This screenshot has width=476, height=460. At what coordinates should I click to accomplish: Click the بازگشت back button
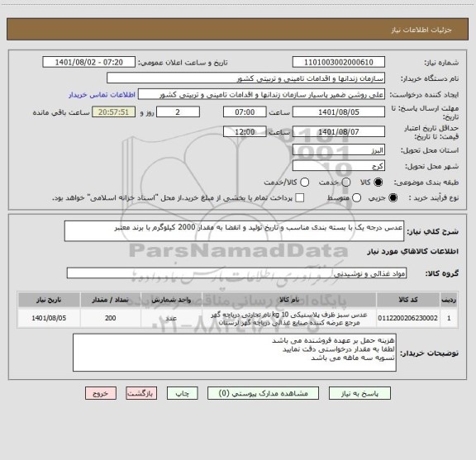click(141, 393)
